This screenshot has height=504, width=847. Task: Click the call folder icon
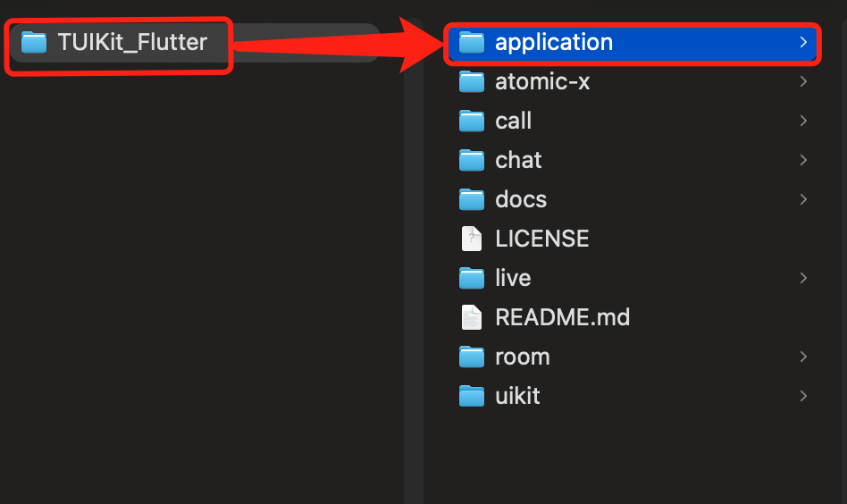472,121
